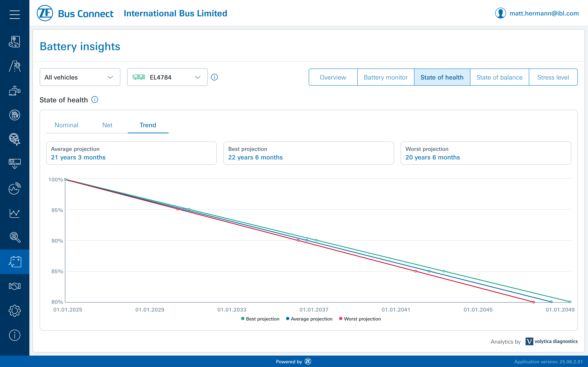Click the handshake sidebar icon
Image resolution: width=588 pixels, height=367 pixels.
[15, 286]
